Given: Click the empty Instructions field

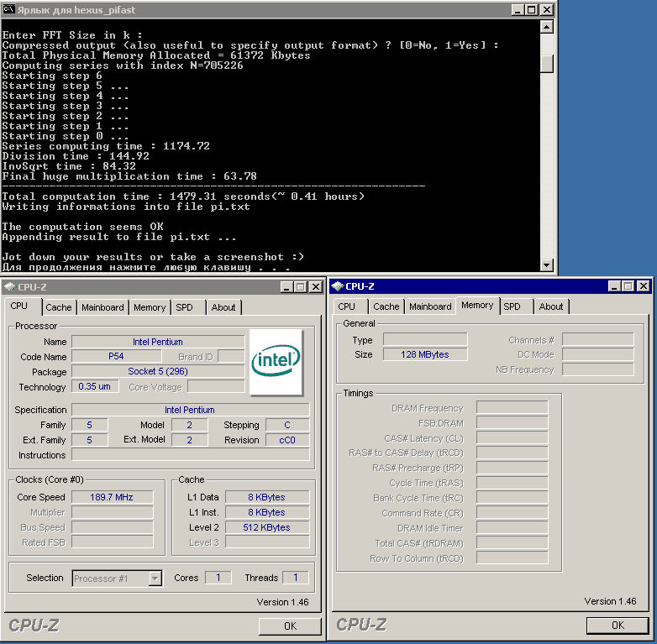Looking at the screenshot, I should pos(190,455).
